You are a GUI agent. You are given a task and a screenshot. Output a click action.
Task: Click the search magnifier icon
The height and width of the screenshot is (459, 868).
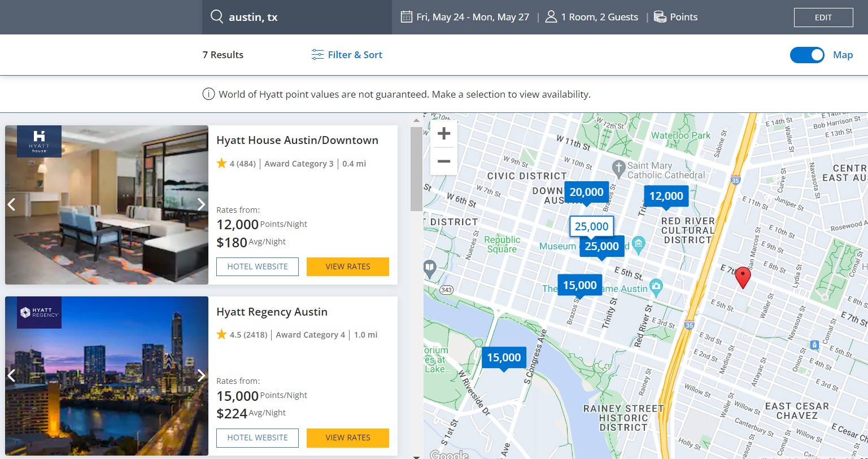click(x=217, y=16)
